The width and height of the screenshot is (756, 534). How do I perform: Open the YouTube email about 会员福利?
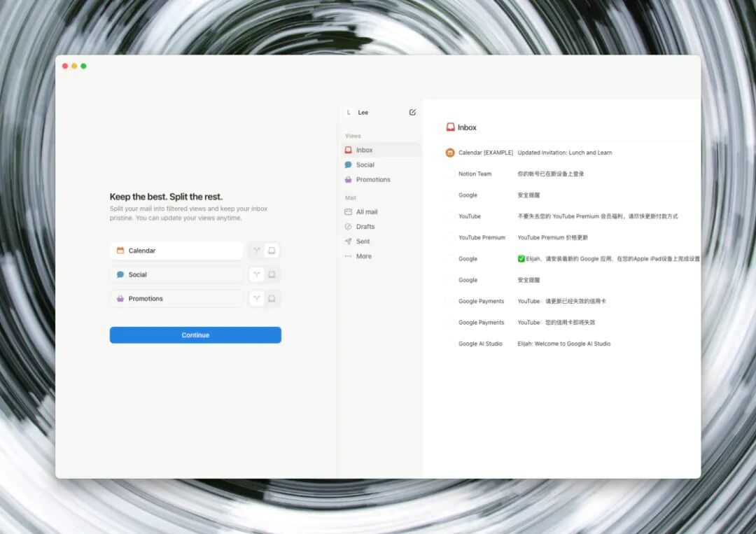point(571,216)
